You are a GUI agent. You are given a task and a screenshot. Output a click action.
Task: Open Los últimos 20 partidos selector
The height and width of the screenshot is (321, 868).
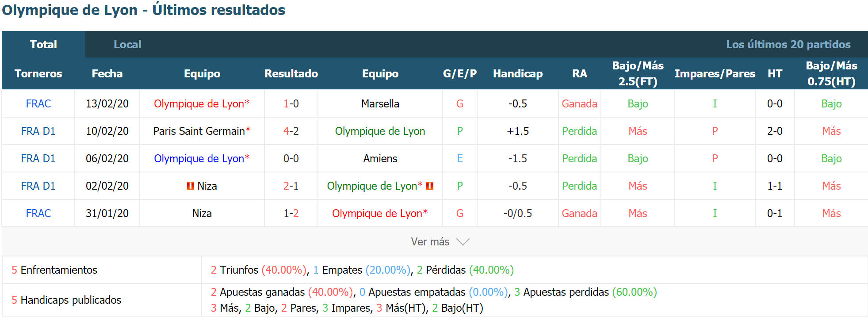click(x=788, y=44)
